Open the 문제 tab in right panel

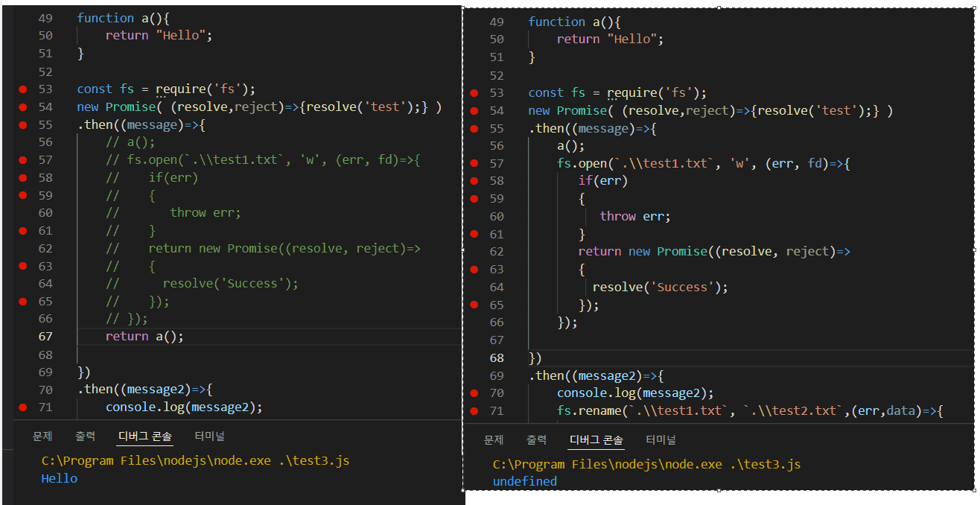coord(494,440)
